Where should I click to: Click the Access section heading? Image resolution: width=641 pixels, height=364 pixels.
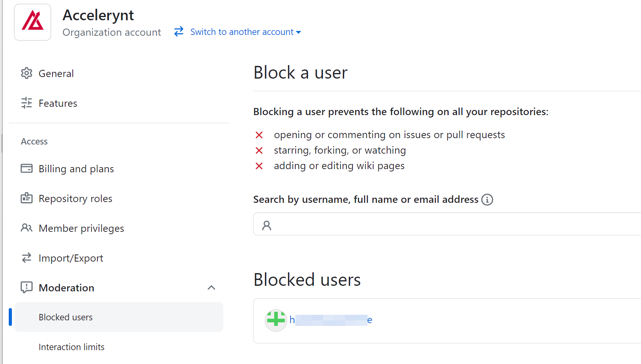point(34,141)
